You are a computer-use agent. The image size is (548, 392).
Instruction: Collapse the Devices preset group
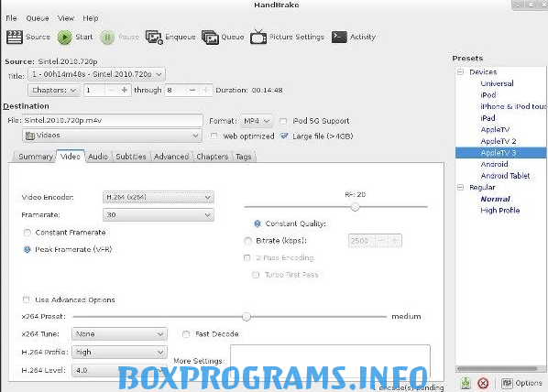pos(461,72)
